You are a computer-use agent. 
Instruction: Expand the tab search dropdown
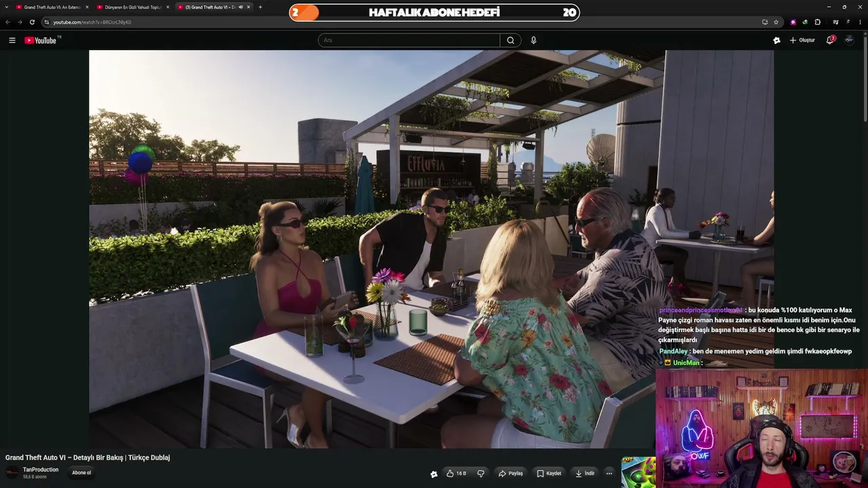click(x=7, y=7)
